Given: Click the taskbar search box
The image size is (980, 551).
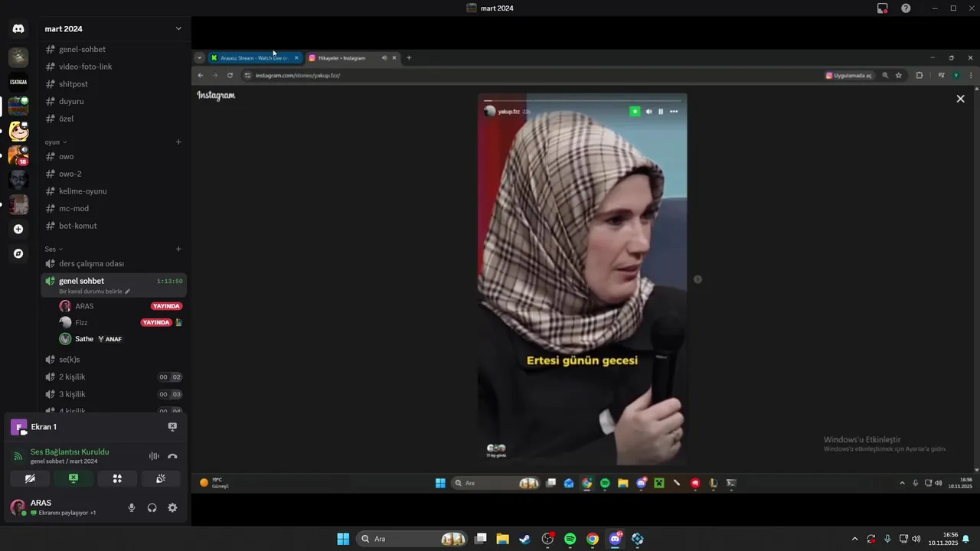Looking at the screenshot, I should (x=413, y=539).
